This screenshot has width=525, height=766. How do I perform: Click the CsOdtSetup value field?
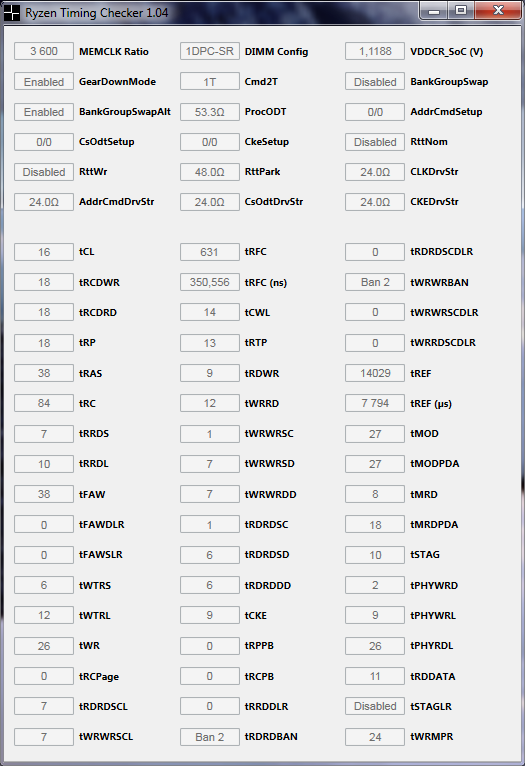[x=44, y=142]
